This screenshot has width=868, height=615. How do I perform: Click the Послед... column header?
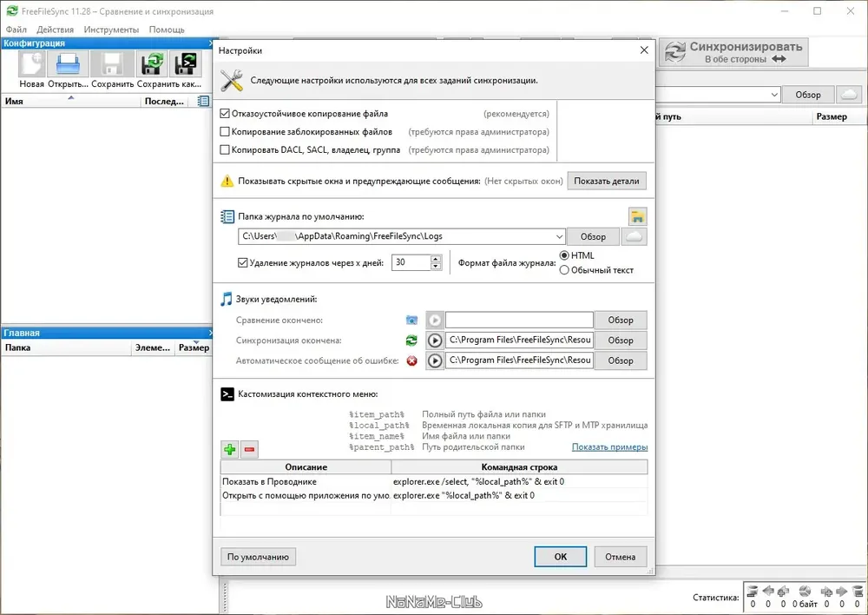click(164, 102)
